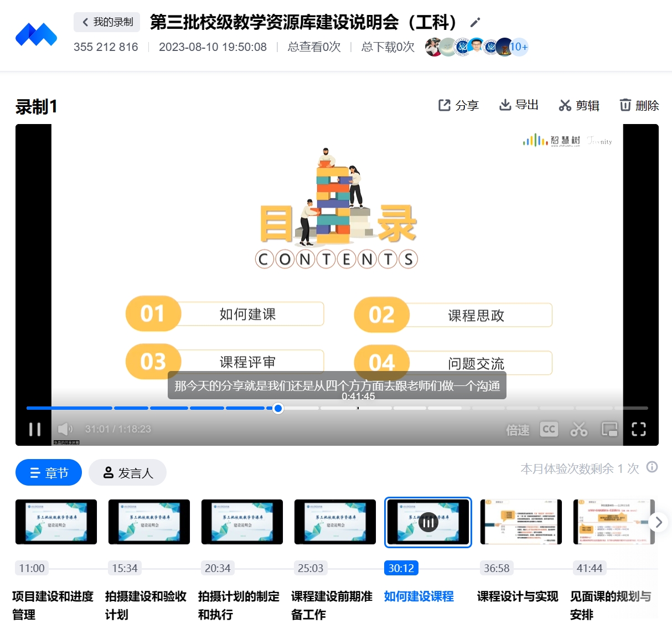
Task: Switch to the 章节 tab
Action: click(49, 473)
